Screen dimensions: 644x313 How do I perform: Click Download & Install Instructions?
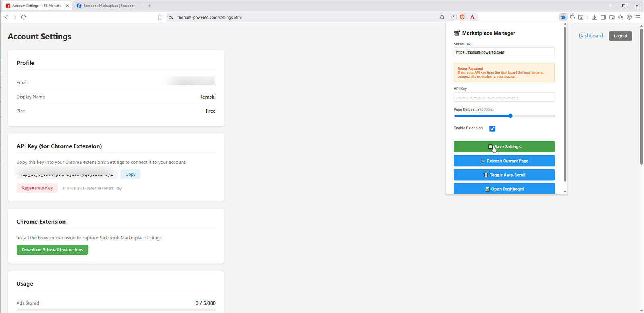(x=52, y=250)
